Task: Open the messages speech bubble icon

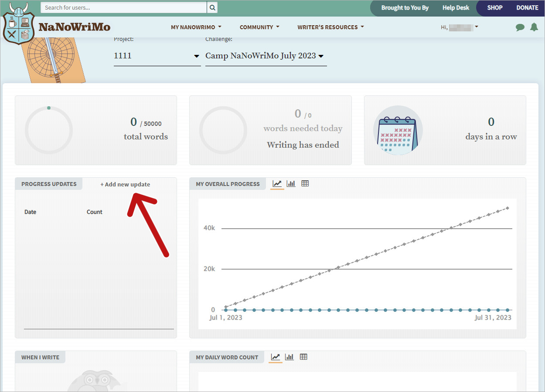Action: pos(520,27)
